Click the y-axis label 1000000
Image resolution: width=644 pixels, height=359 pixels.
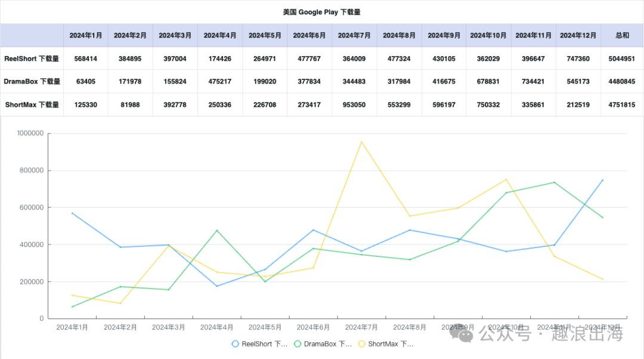pyautogui.click(x=30, y=133)
